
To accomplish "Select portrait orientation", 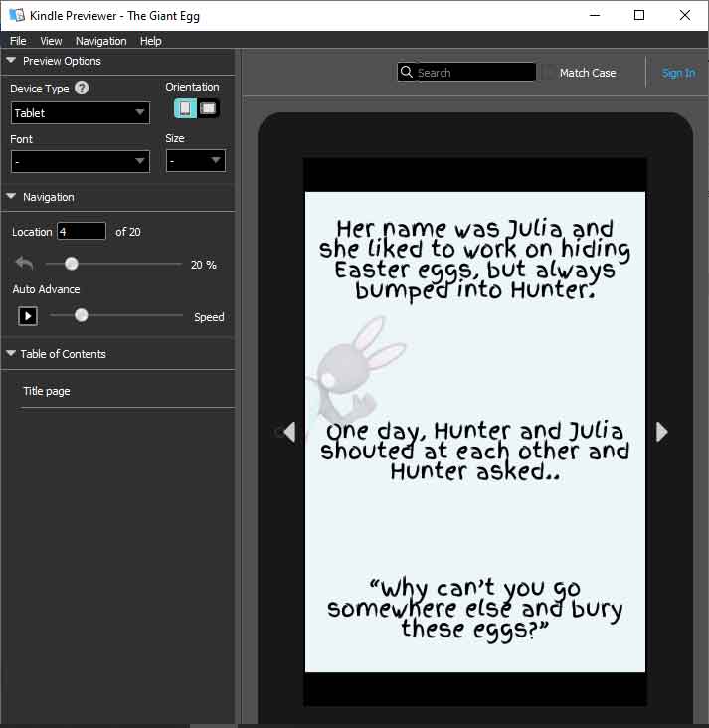I will pyautogui.click(x=185, y=108).
